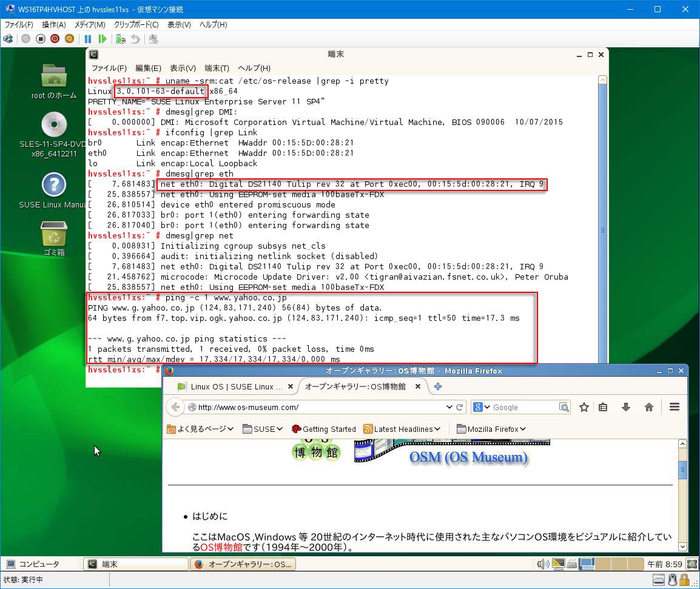Expand the SUSE bookmarks folder
The image size is (700, 589).
pyautogui.click(x=263, y=429)
